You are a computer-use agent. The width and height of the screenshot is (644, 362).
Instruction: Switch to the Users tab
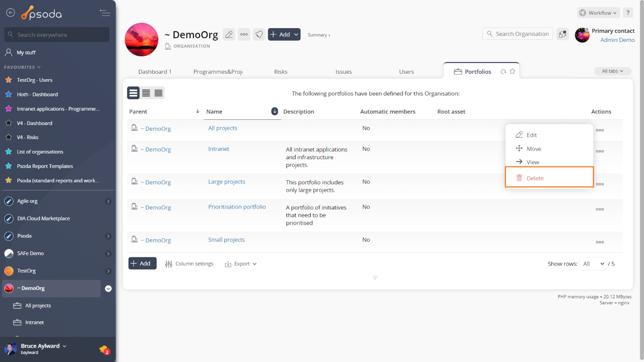(x=406, y=72)
